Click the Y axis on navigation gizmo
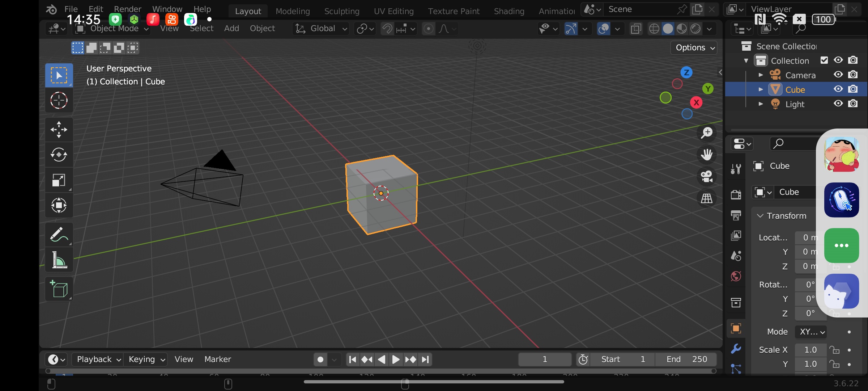 click(x=708, y=89)
